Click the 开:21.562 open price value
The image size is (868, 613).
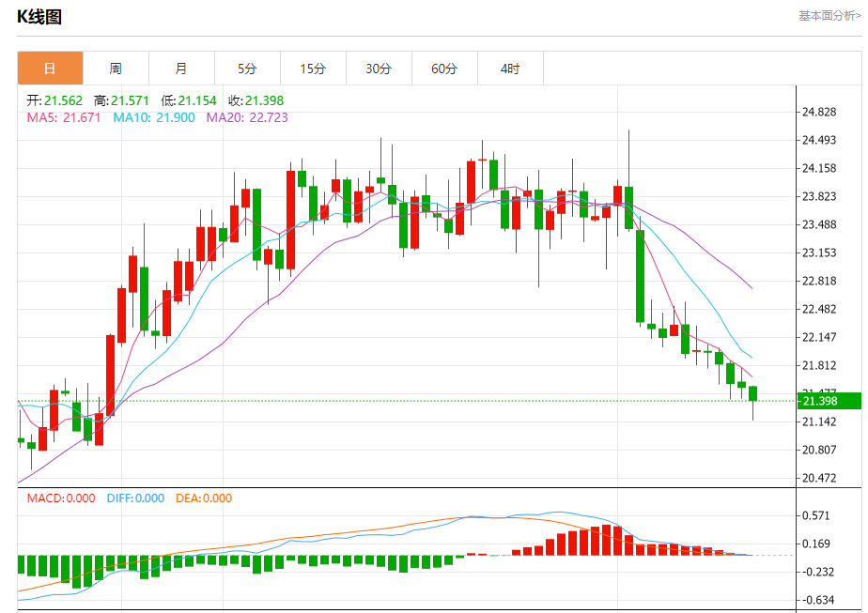[54, 100]
